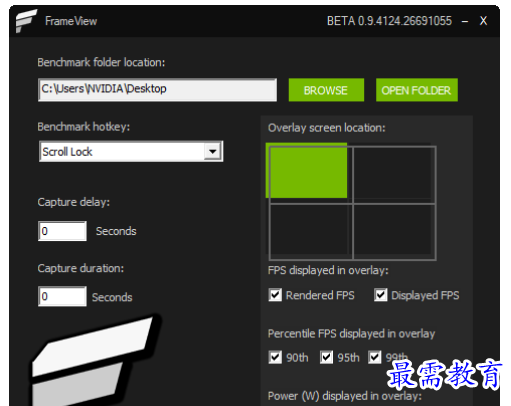Screen dimensions: 511x406
Task: Click the Overlay screen location: label
Action: coord(327,128)
